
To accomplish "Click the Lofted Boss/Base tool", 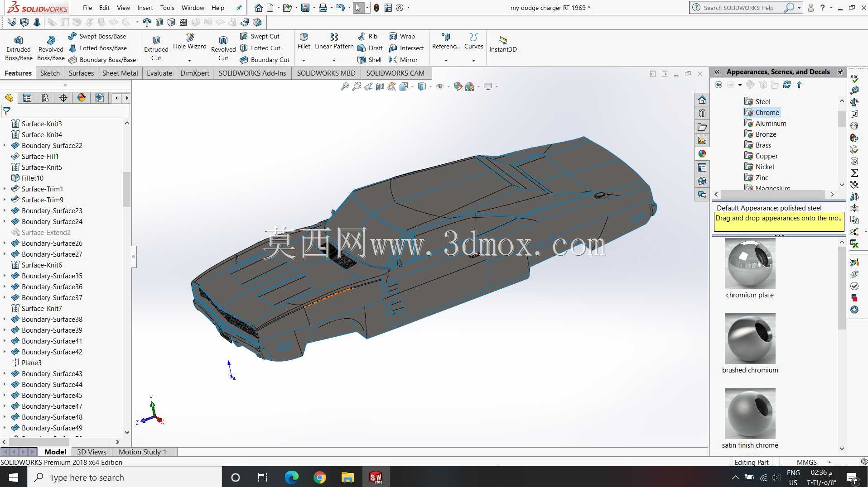I will [98, 48].
